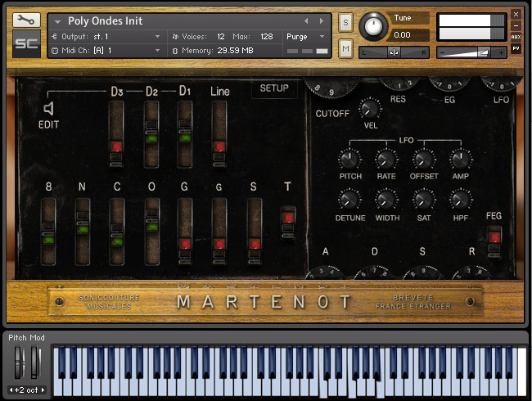Click the VEL knob
Screen dimensions: 532x401
click(x=369, y=109)
